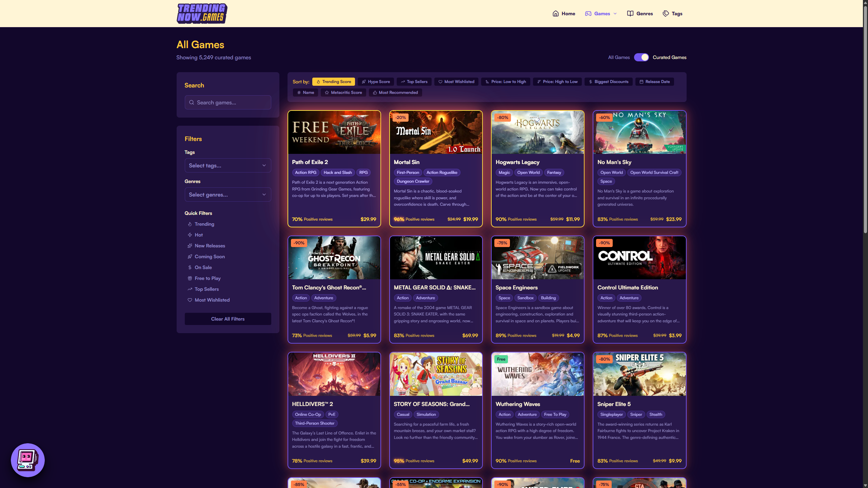Select the Trending quick filter
This screenshot has height=488, width=868.
point(204,224)
